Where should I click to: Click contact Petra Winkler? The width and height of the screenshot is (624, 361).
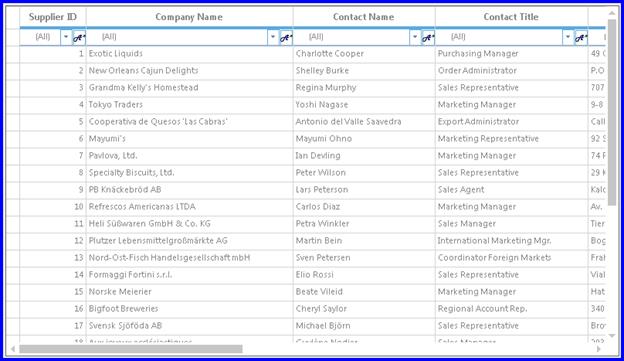coord(364,224)
